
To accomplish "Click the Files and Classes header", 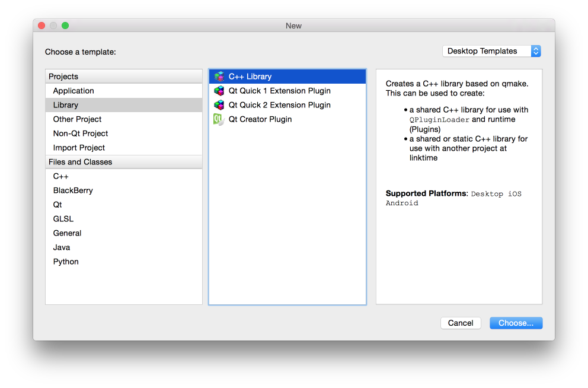I will [124, 162].
